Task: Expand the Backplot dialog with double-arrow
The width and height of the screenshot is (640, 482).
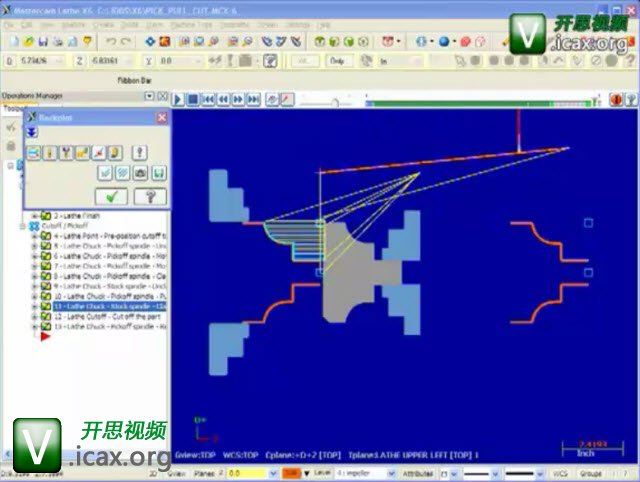Action: point(32,132)
